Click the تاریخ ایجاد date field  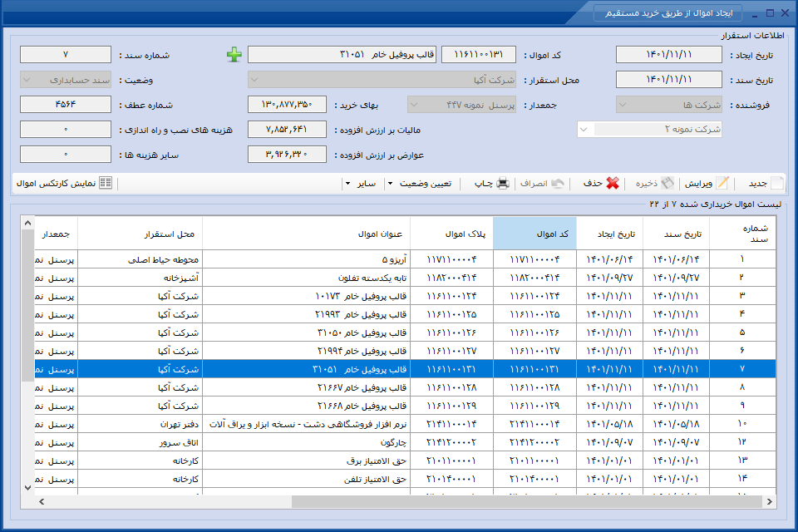coord(668,55)
